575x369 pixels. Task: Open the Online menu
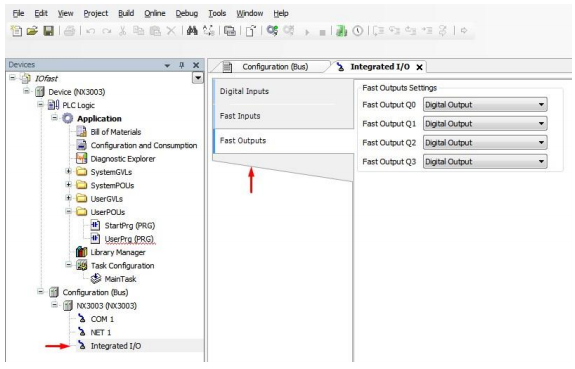pos(155,14)
